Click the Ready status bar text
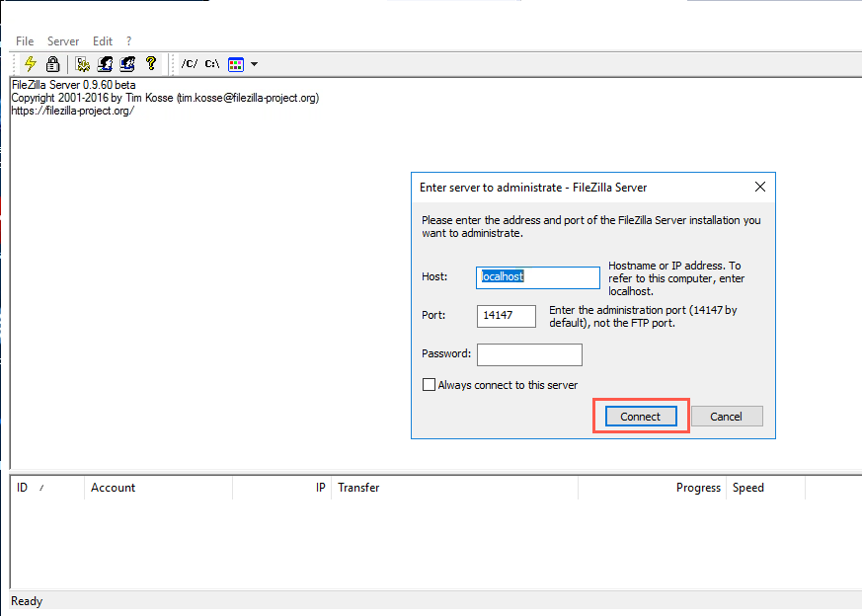The image size is (862, 616). click(27, 601)
